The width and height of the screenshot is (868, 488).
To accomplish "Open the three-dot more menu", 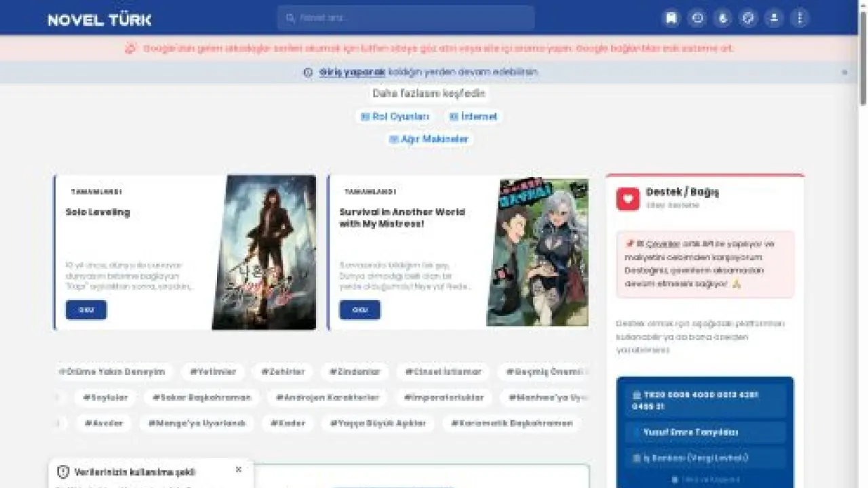I will pos(800,18).
